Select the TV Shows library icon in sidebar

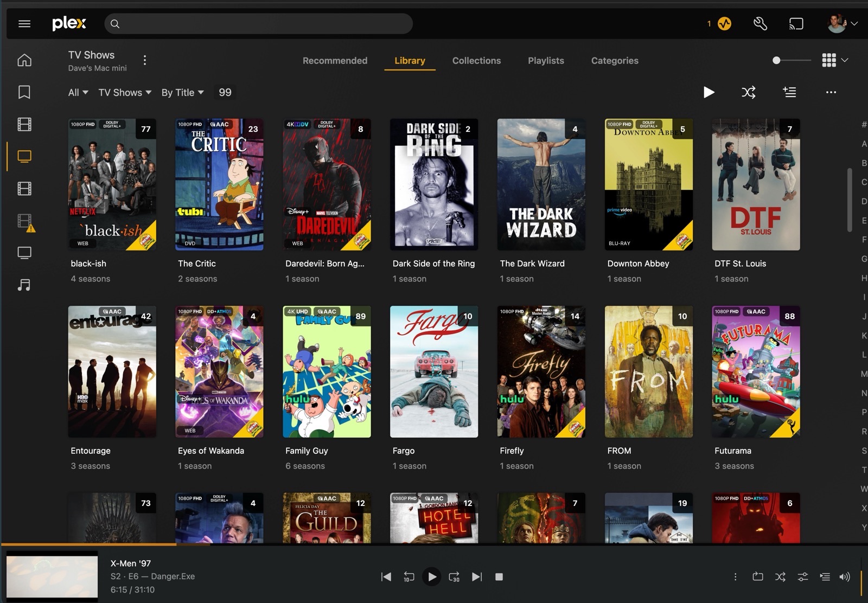coord(24,156)
